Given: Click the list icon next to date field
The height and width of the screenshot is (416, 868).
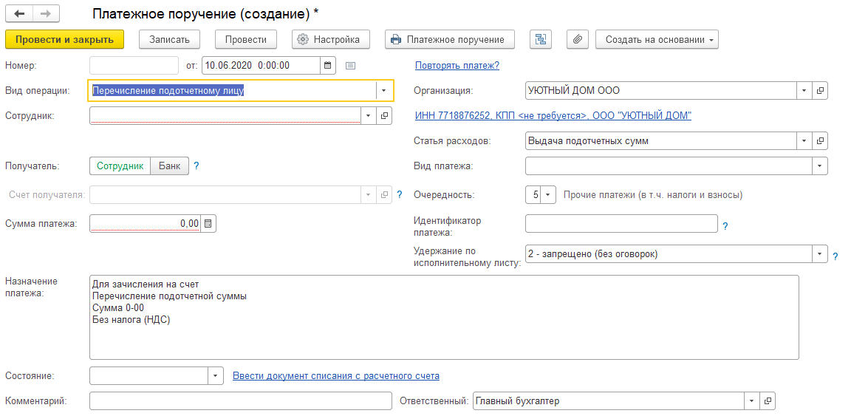Looking at the screenshot, I should pyautogui.click(x=350, y=65).
